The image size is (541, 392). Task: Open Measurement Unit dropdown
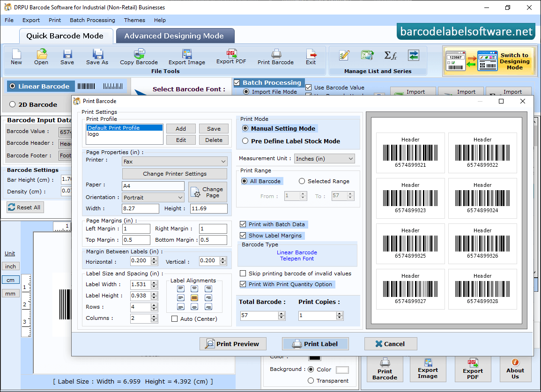pyautogui.click(x=324, y=159)
